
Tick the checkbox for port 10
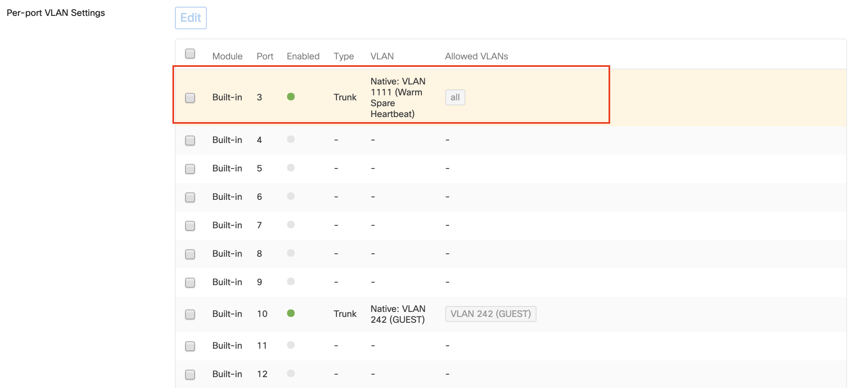tap(190, 314)
